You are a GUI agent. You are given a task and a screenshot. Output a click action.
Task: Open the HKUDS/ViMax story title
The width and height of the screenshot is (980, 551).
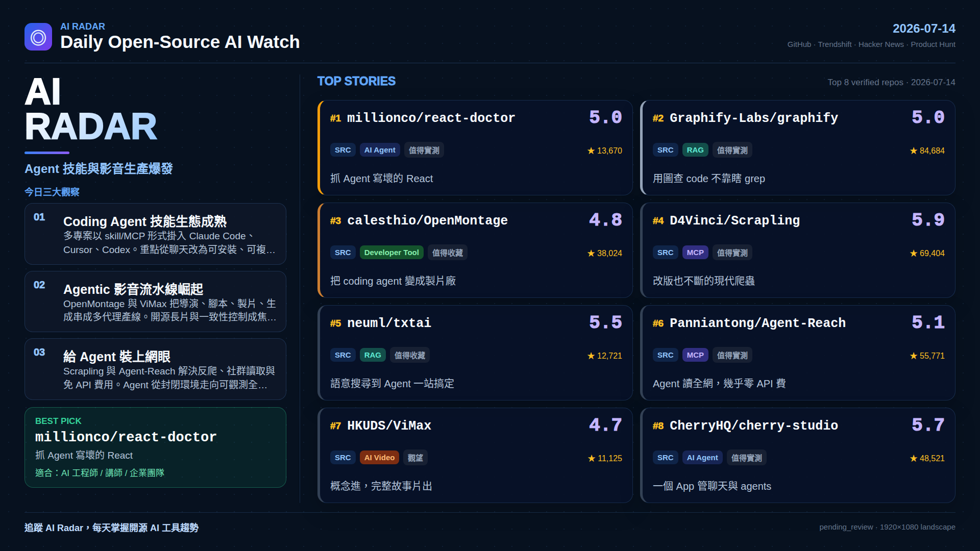389,425
